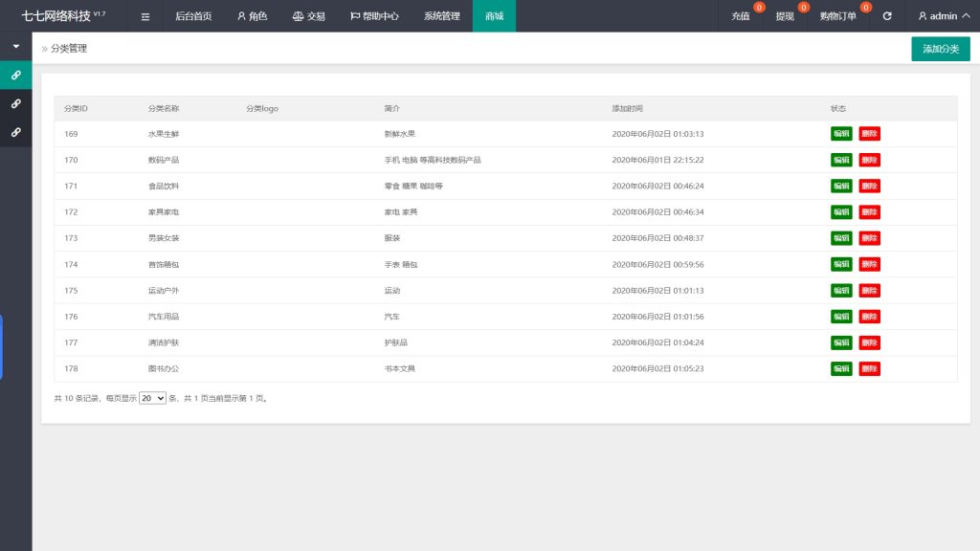
Task: Click the ID cell 175
Action: (x=71, y=291)
